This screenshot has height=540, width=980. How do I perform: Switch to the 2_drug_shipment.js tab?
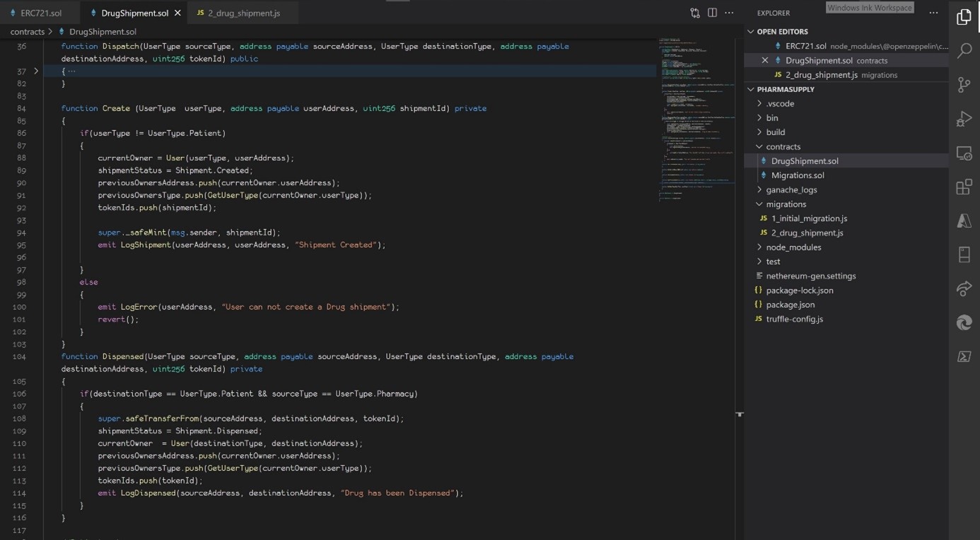pos(243,13)
